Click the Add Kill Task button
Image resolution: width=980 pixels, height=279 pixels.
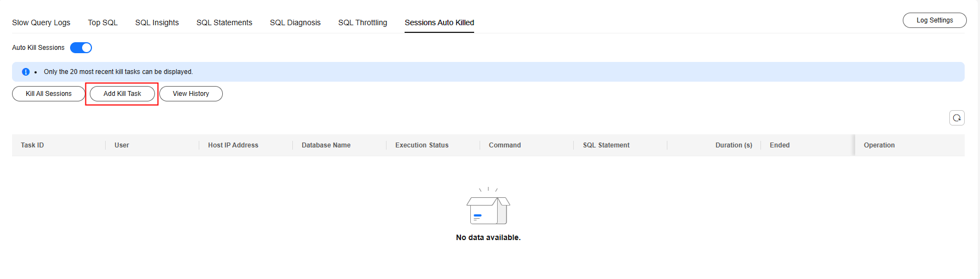coord(122,94)
